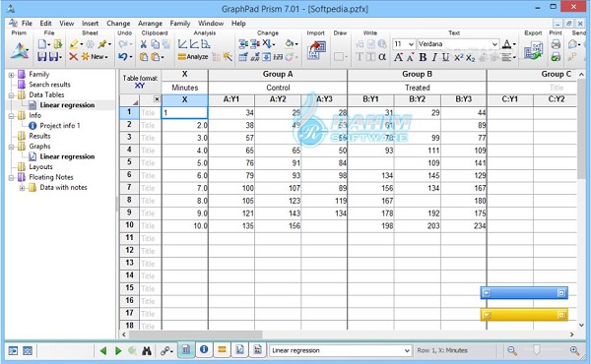Image resolution: width=591 pixels, height=364 pixels.
Task: Open the Family menu
Action: 180,24
